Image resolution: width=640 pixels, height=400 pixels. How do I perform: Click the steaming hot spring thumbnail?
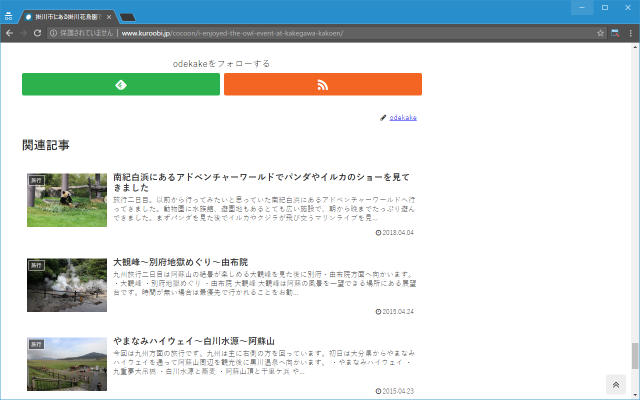tap(66, 285)
